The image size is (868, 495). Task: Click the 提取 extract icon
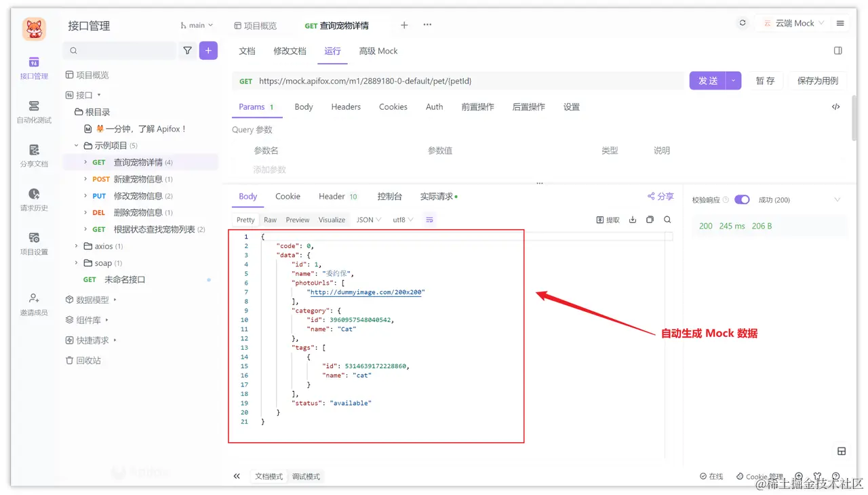tap(608, 220)
